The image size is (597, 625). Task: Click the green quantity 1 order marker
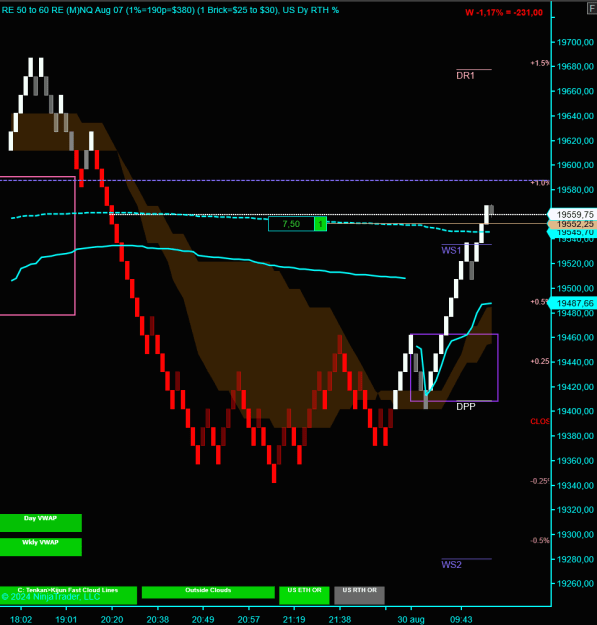pyautogui.click(x=320, y=224)
